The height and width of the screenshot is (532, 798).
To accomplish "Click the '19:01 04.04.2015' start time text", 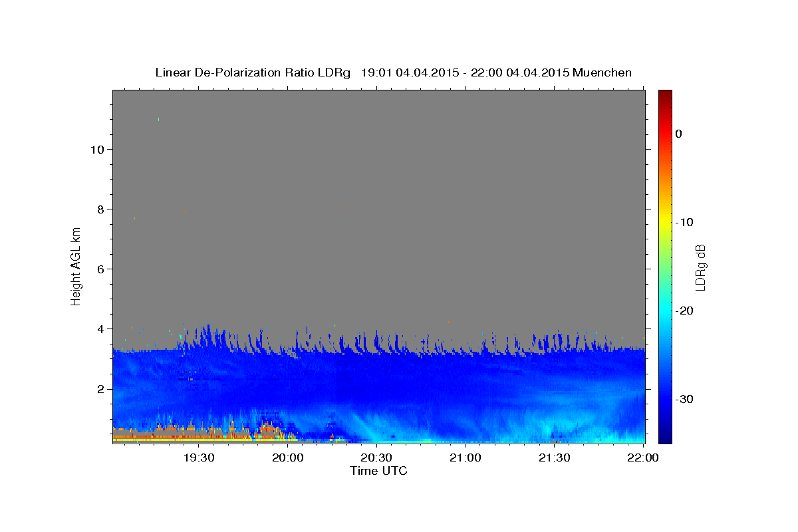I will point(410,72).
